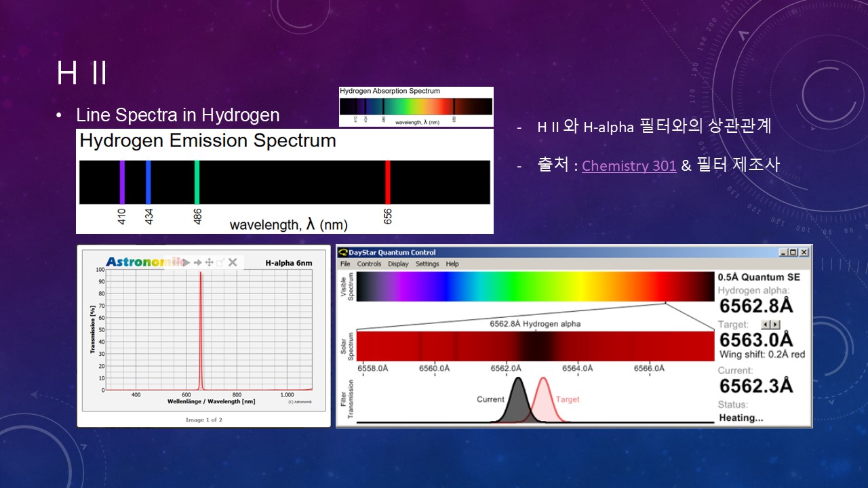Click the X close icon on Astronomik image

click(x=233, y=262)
